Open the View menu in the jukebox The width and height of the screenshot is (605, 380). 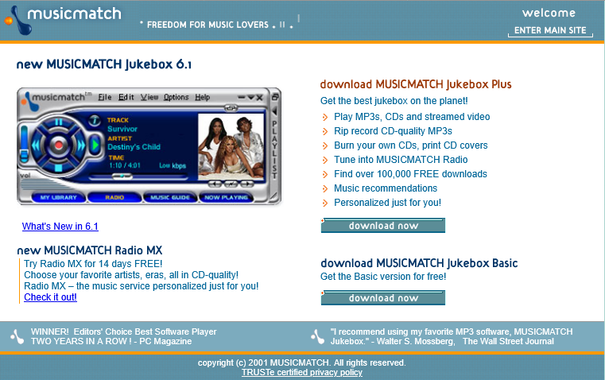(x=149, y=97)
